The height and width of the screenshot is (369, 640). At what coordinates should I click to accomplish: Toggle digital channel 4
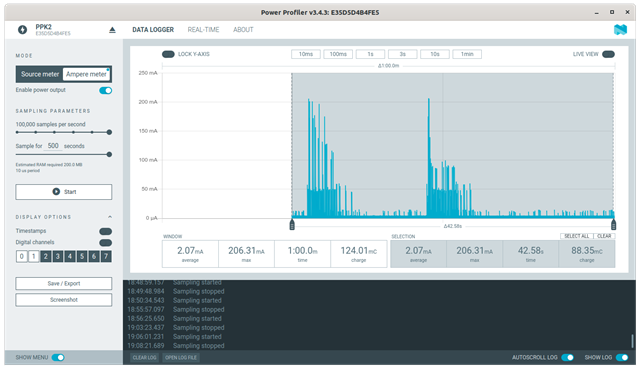click(70, 256)
